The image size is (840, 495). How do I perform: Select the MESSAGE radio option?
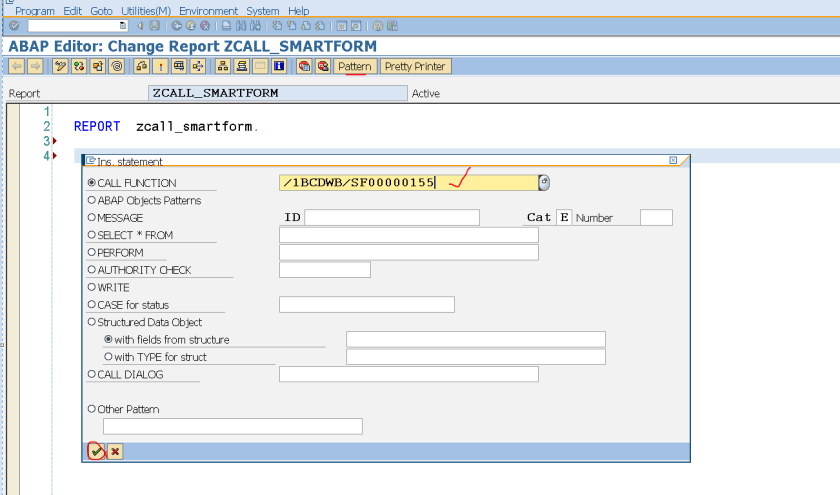coord(92,217)
